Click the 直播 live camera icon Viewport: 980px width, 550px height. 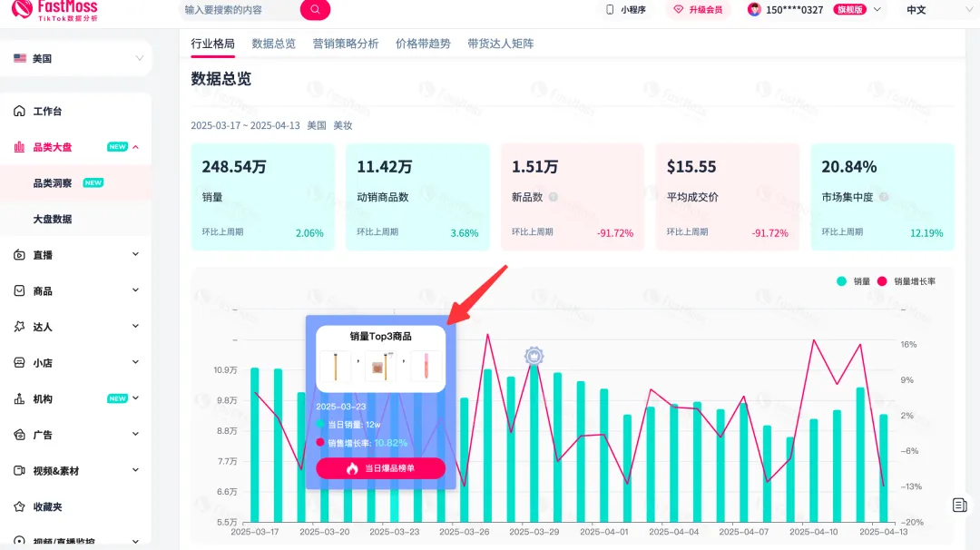(19, 255)
